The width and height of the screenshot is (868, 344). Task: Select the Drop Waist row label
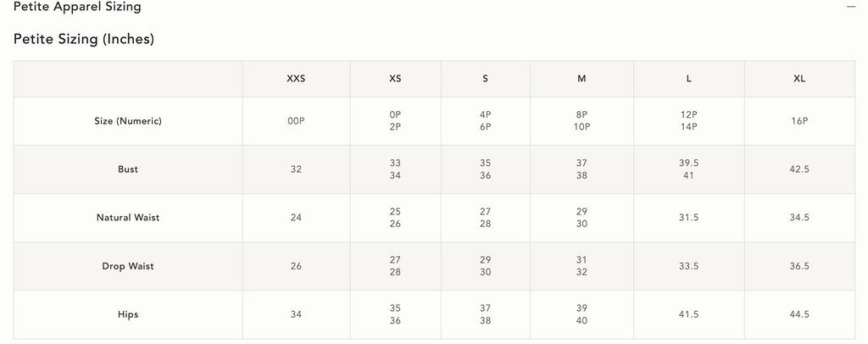128,266
